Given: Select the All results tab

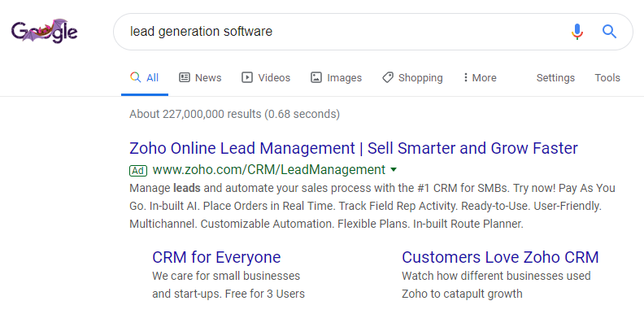Looking at the screenshot, I should point(144,77).
